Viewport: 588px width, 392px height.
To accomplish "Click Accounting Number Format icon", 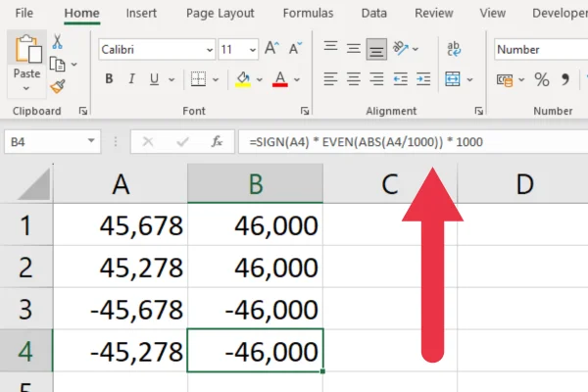I will 505,80.
